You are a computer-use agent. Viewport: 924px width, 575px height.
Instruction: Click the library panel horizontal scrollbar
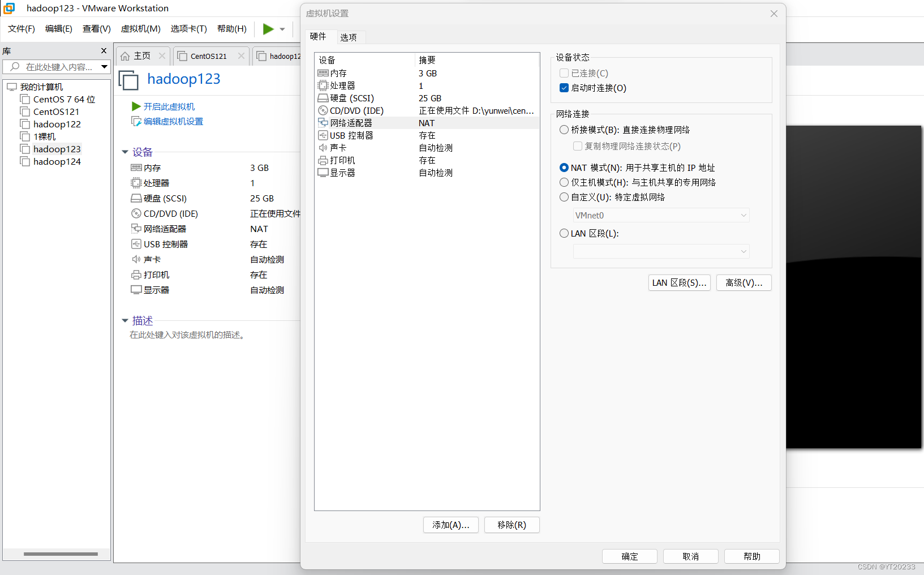coord(61,554)
